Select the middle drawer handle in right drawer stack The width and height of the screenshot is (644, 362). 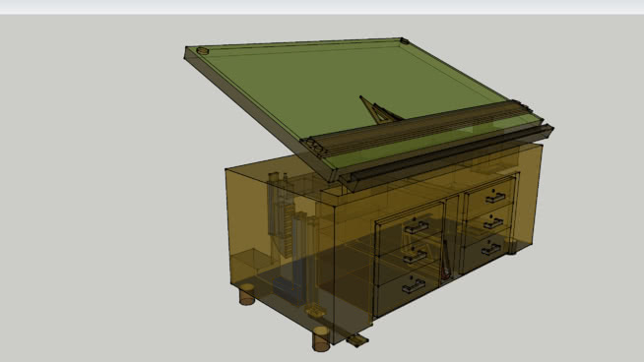click(493, 223)
